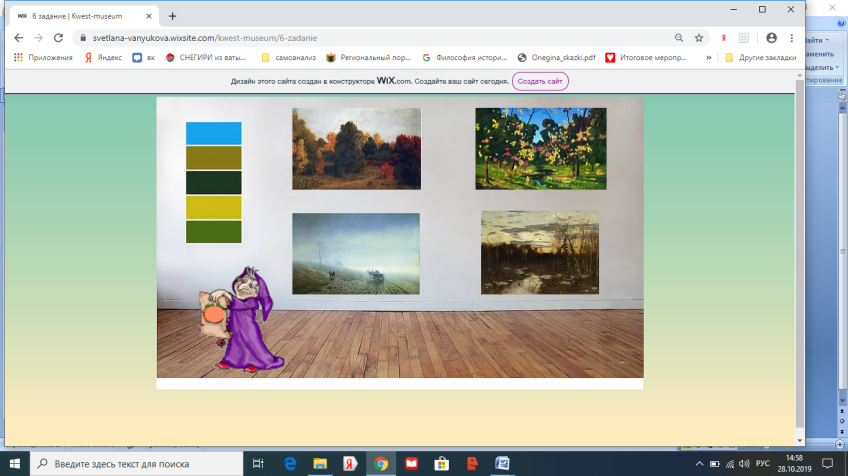The width and height of the screenshot is (848, 476).
Task: Bookmark this page with the star icon
Action: point(699,38)
